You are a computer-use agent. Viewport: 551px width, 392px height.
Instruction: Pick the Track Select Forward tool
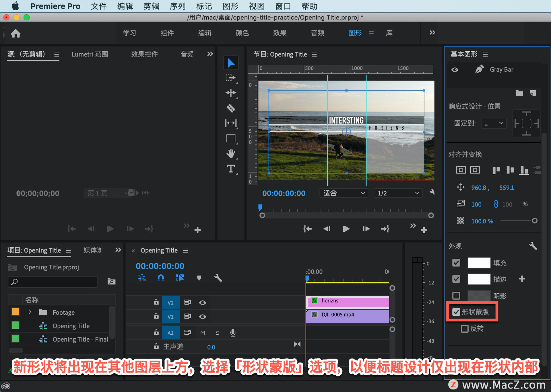(x=230, y=77)
